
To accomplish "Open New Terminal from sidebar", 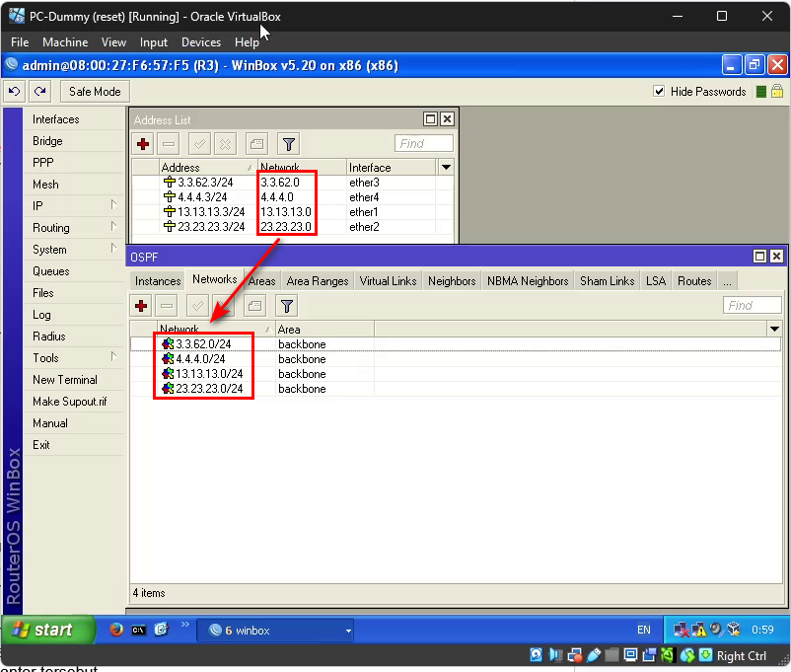I will [x=65, y=380].
